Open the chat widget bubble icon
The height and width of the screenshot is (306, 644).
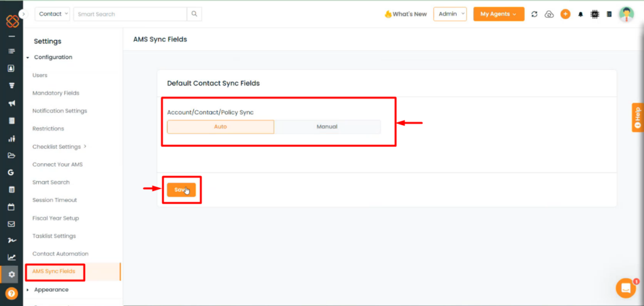click(x=626, y=288)
